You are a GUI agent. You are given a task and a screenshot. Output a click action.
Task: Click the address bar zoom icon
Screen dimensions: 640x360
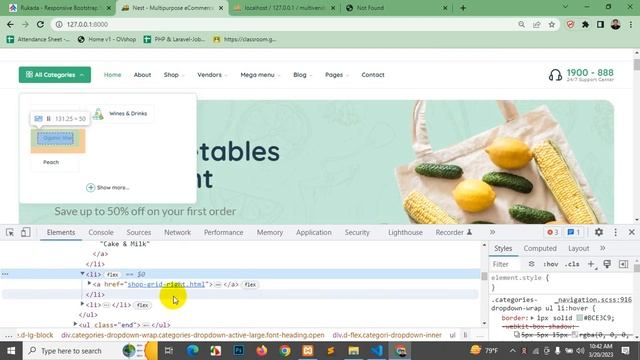[522, 24]
